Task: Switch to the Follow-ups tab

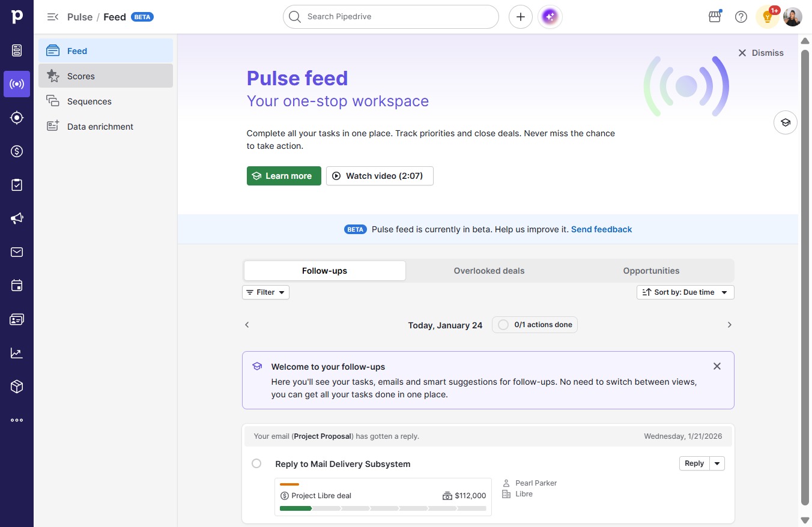Action: coord(324,271)
